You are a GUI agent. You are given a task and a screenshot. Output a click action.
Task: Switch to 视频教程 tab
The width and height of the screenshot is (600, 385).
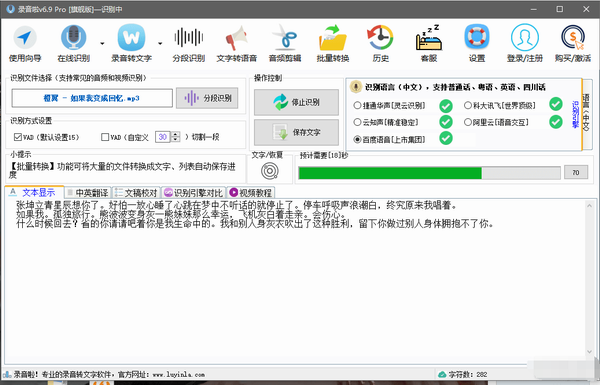(251, 192)
